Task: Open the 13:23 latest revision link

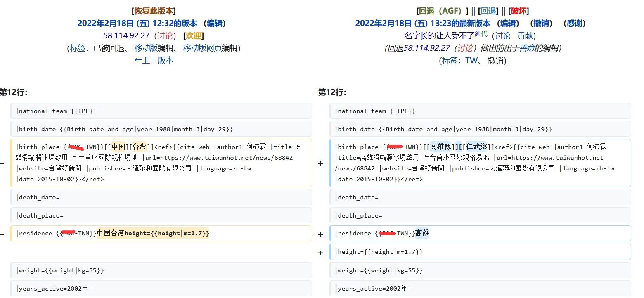Action: 423,24
